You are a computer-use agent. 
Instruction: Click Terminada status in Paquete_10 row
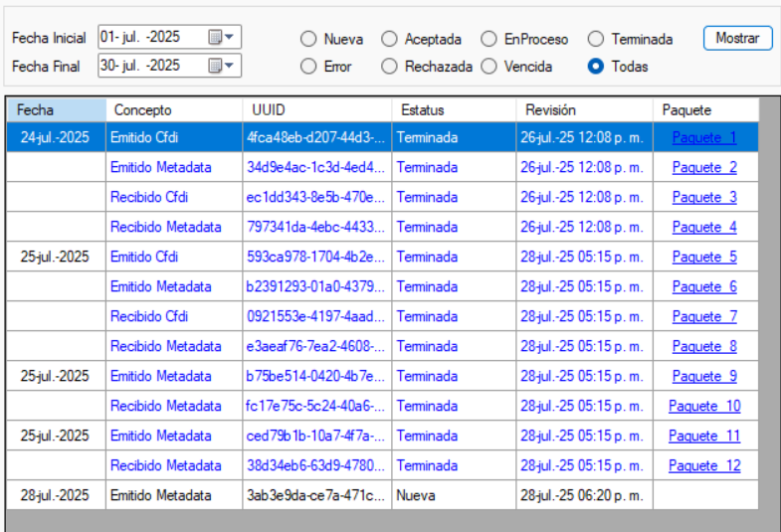pos(454,406)
